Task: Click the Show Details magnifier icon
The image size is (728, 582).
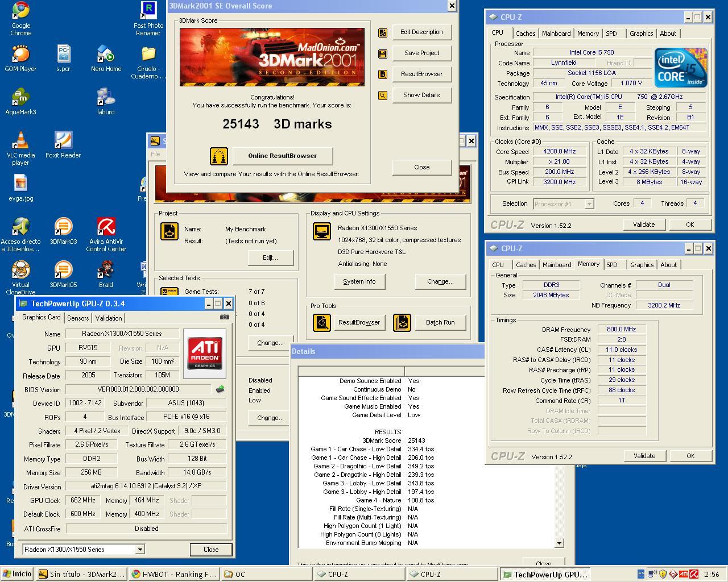Action: (x=383, y=95)
